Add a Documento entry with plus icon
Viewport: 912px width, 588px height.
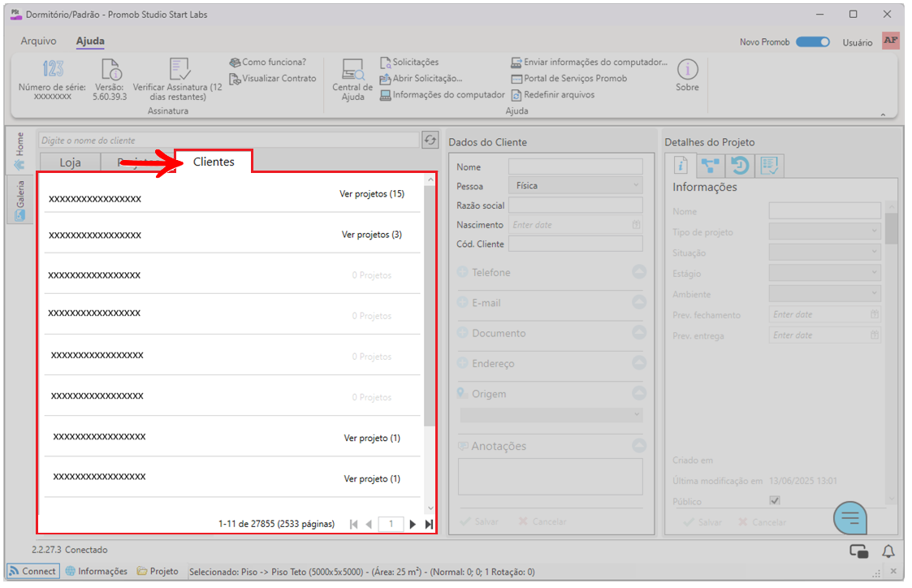[462, 332]
